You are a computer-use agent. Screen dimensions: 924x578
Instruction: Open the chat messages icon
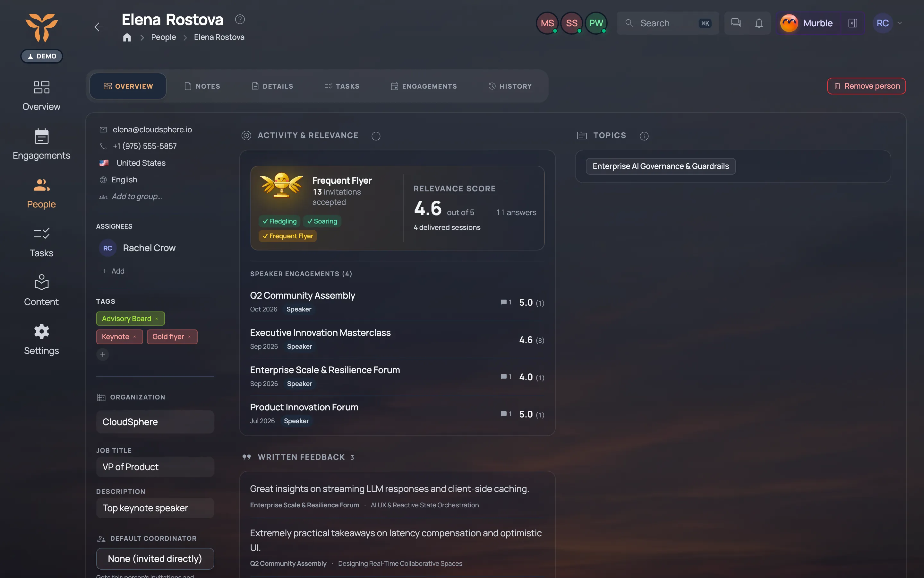coord(736,23)
